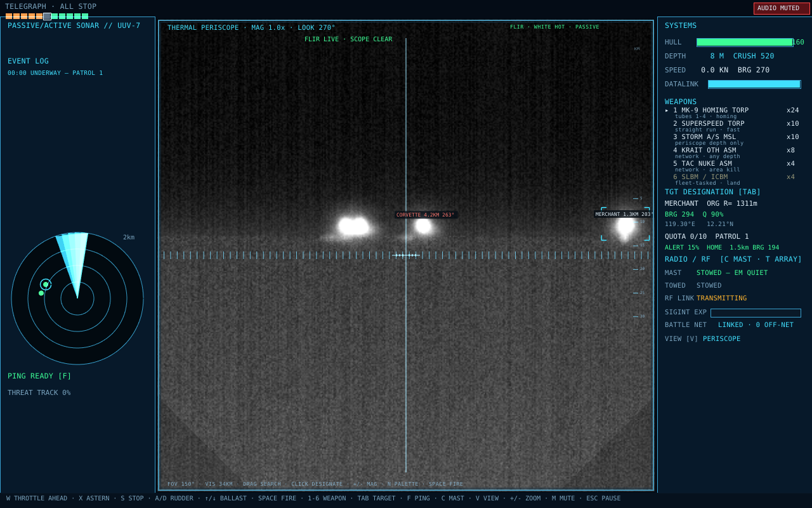Click VIEW [V] PERISCOPE
This screenshot has height=508, width=812.
[703, 339]
